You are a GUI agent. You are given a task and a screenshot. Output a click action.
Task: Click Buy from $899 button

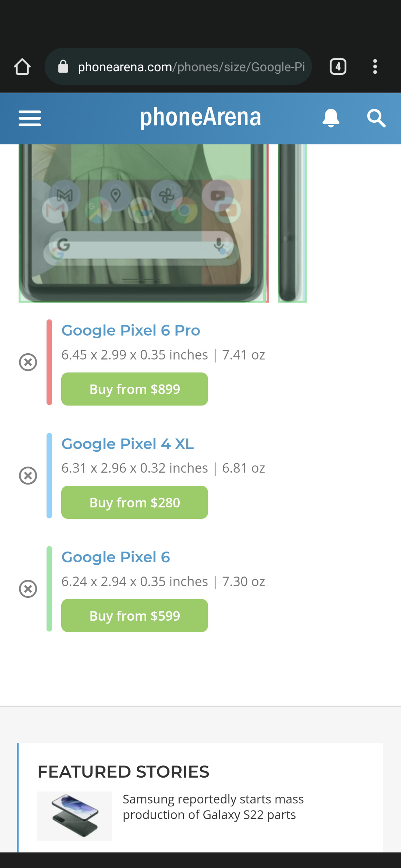[x=135, y=389]
